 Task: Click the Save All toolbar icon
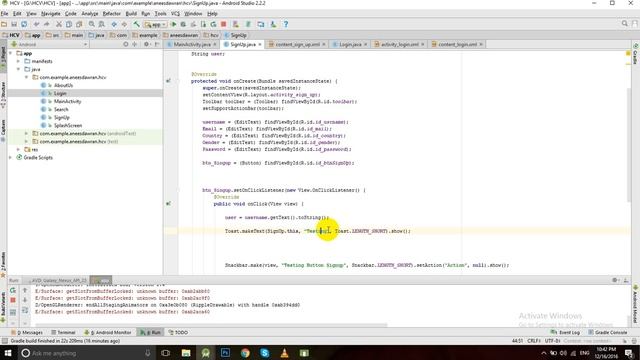(14, 24)
